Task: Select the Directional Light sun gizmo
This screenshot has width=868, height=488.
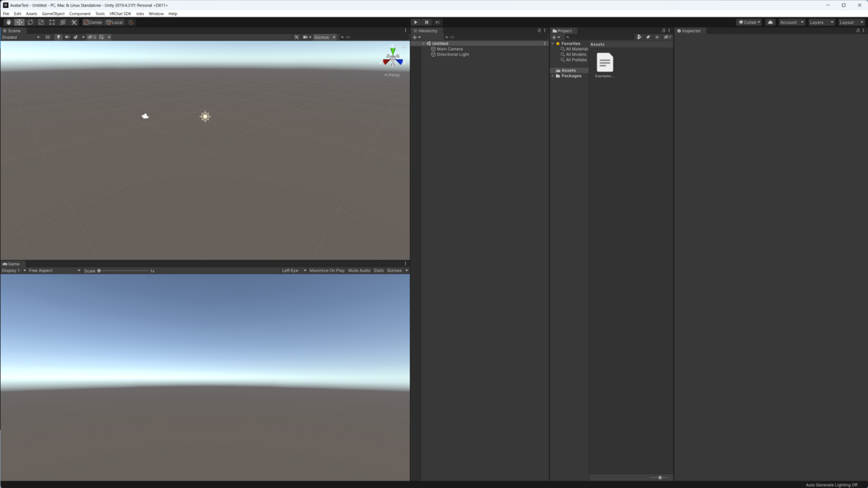Action: pyautogui.click(x=205, y=116)
